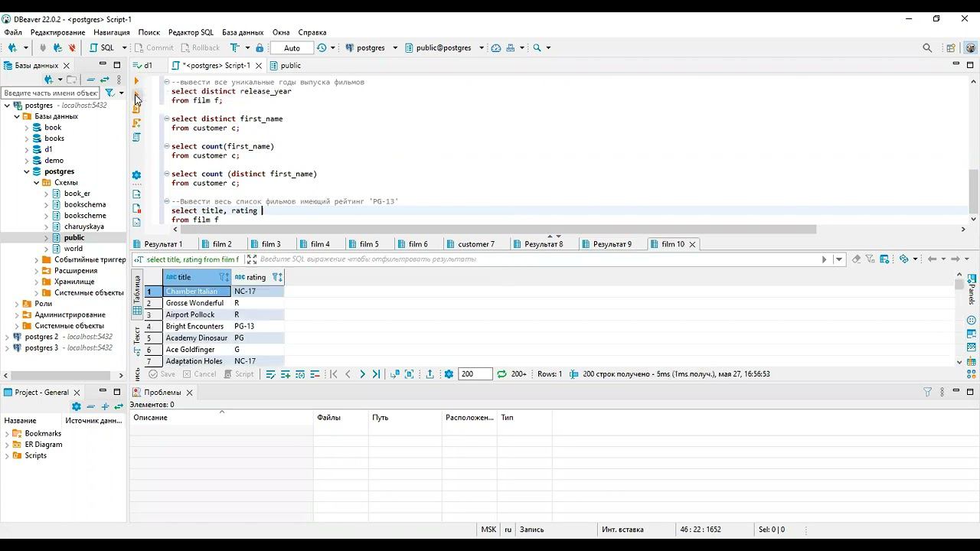Click the disconnect icon in main toolbar
Viewport: 980px width, 551px height.
click(72, 47)
